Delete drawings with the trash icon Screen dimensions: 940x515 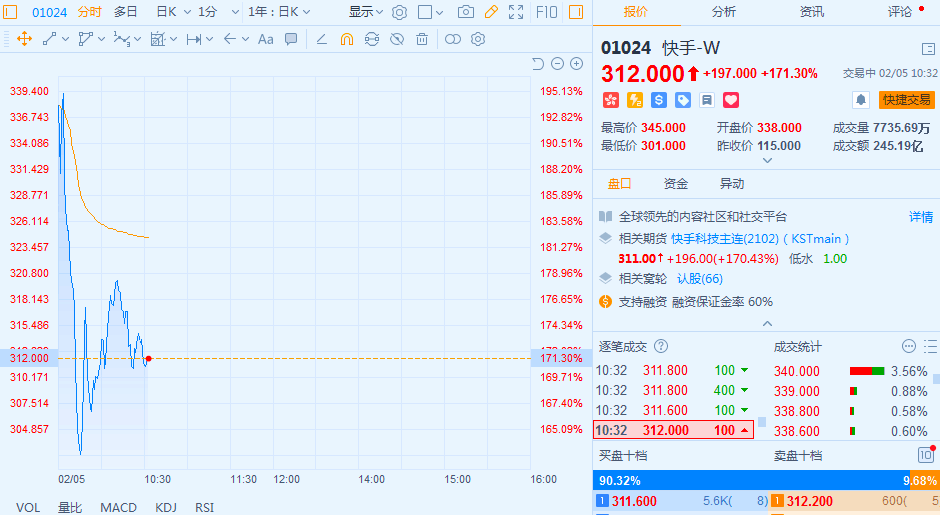pyautogui.click(x=422, y=40)
